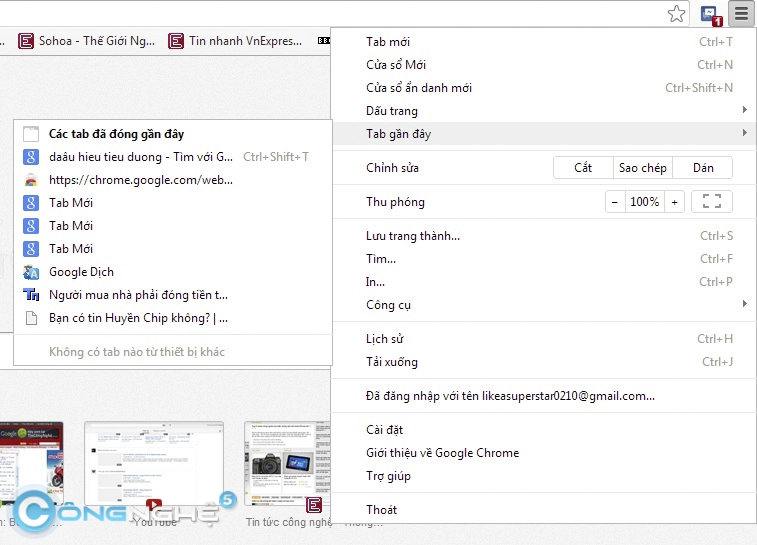The width and height of the screenshot is (757, 545).
Task: Click the Sao chép button
Action: [x=643, y=168]
